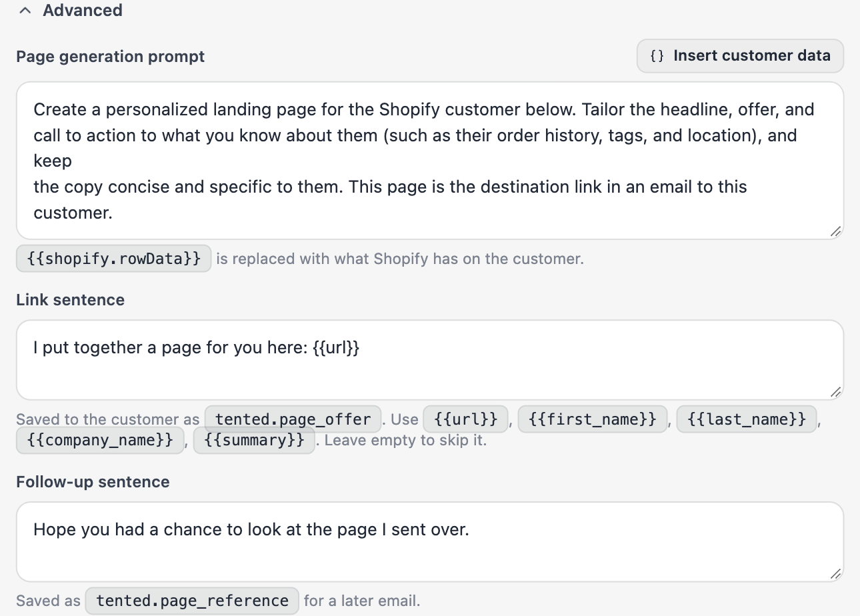
Task: Click the Page generation prompt label
Action: click(111, 57)
